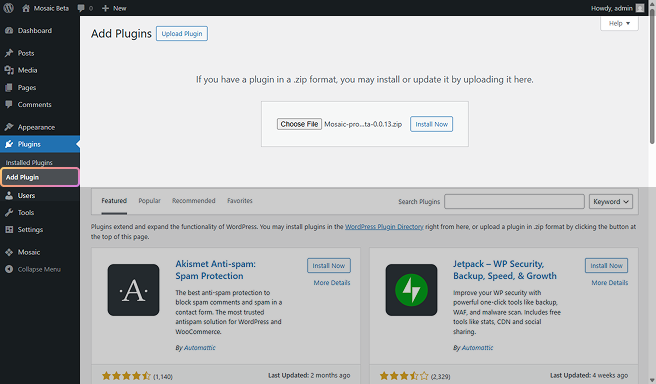
Task: Open the WordPress logo menu
Action: (8, 8)
